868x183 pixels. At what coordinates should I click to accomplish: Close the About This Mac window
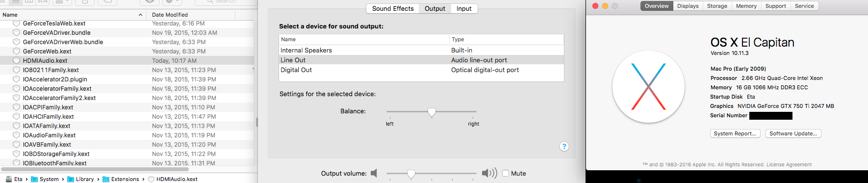point(595,6)
